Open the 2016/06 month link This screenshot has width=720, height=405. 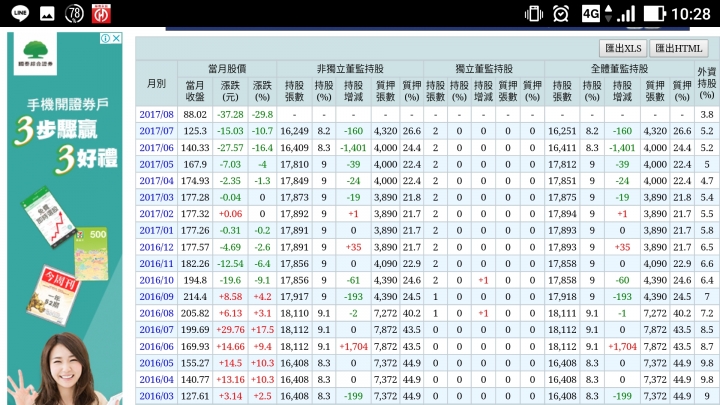(x=157, y=346)
